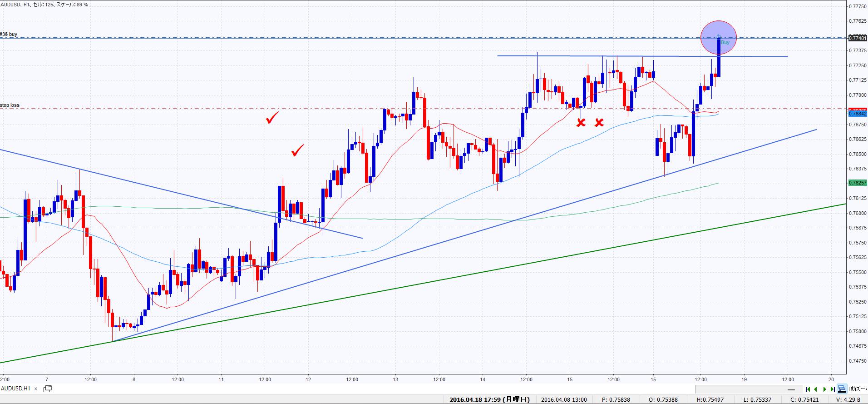Screen dimensions: 868x404
Task: Toggle the auto-zoom (自動ズーム) icon
Action: [842, 389]
